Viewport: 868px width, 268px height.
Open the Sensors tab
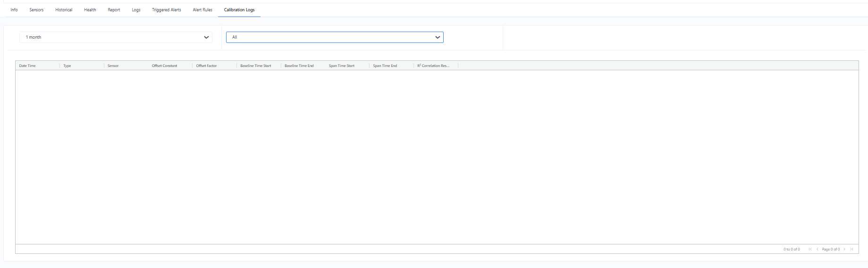point(36,10)
